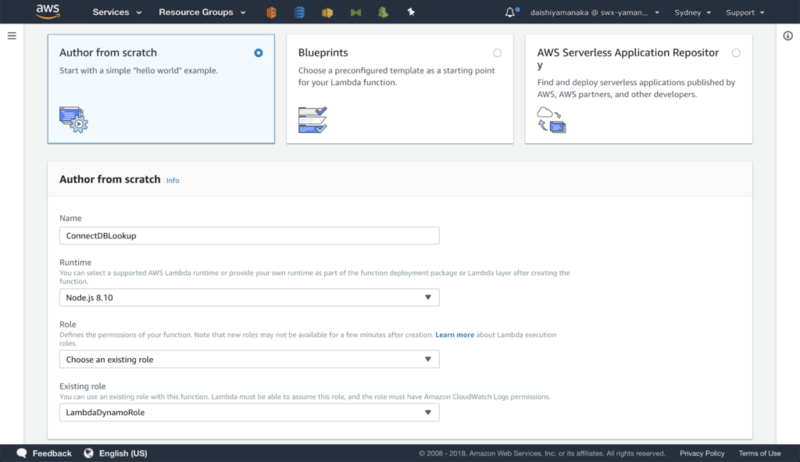Change language via English (US)
Screen dimensions: 800x462
123,453
